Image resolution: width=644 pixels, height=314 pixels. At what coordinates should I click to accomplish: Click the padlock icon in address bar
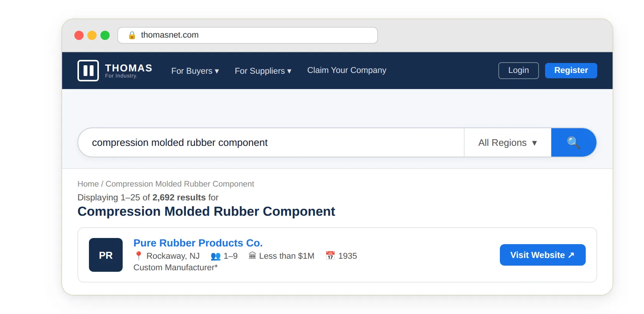click(132, 35)
